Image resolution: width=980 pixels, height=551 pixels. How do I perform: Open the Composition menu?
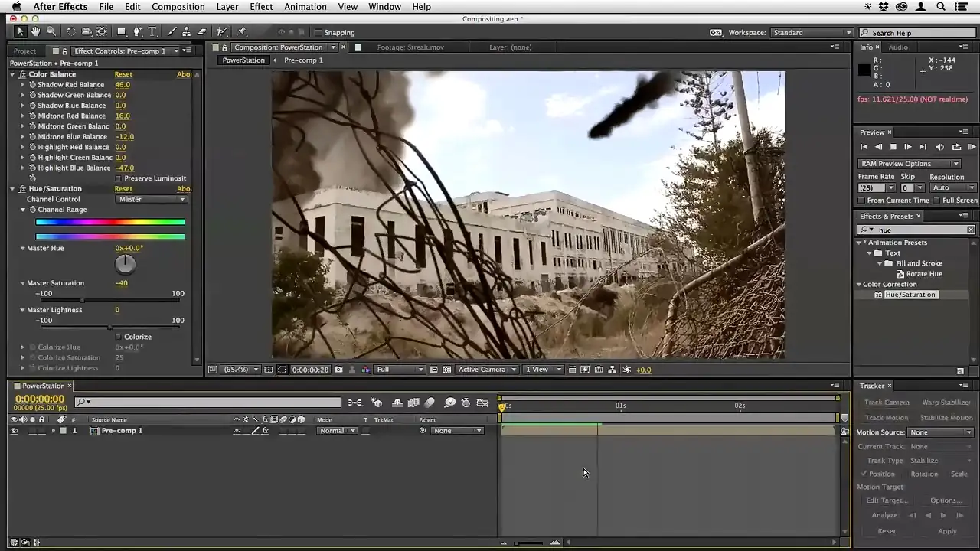(x=178, y=7)
